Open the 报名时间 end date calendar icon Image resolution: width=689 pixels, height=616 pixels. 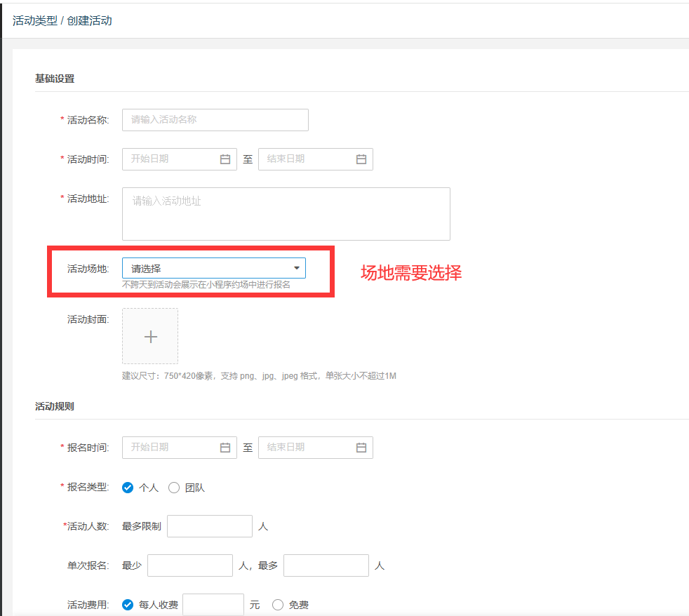point(362,447)
